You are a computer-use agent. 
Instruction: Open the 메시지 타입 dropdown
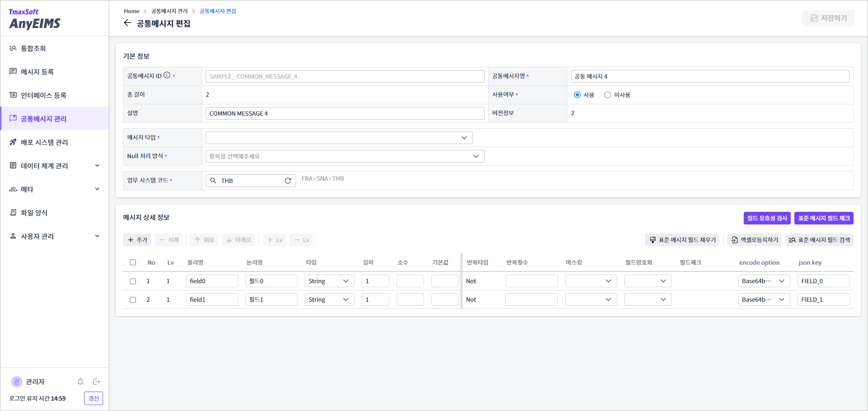point(339,138)
